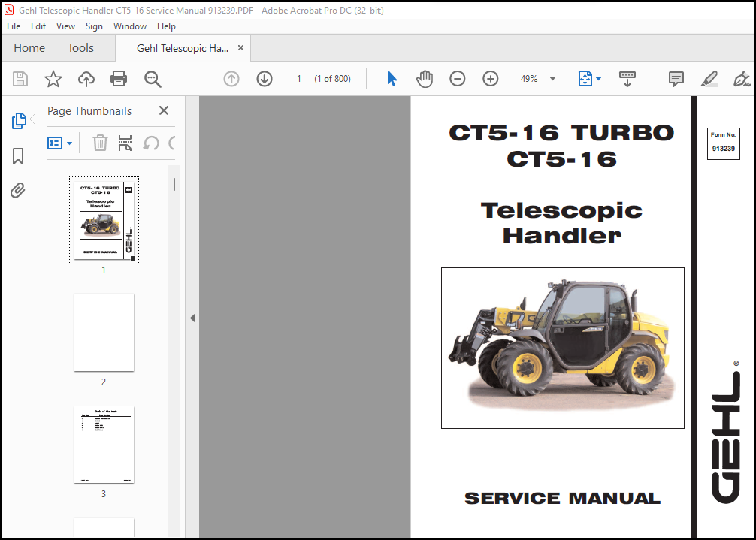Select the Highlight text pen tool
756x540 pixels.
click(x=709, y=79)
